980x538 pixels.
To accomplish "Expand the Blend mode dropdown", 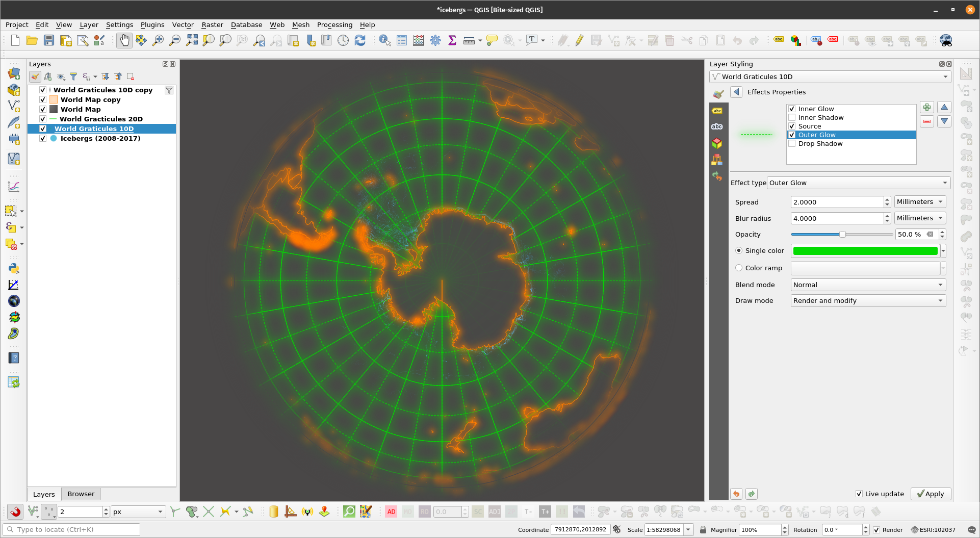I will point(868,285).
